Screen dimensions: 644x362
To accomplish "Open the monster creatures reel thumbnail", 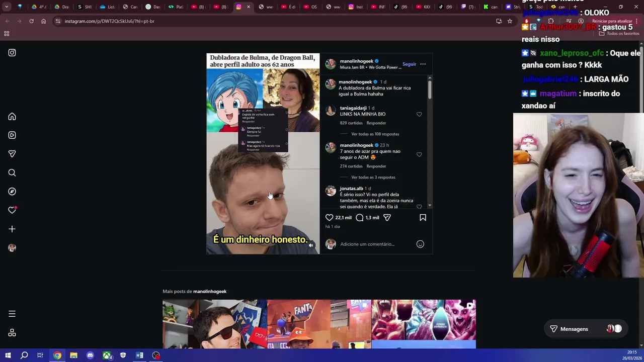I will 424,324.
